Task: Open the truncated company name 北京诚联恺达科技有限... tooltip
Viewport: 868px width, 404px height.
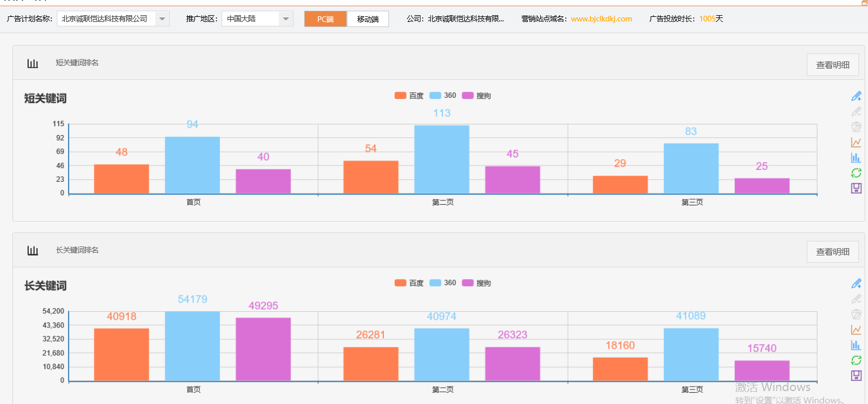Action: coord(467,19)
